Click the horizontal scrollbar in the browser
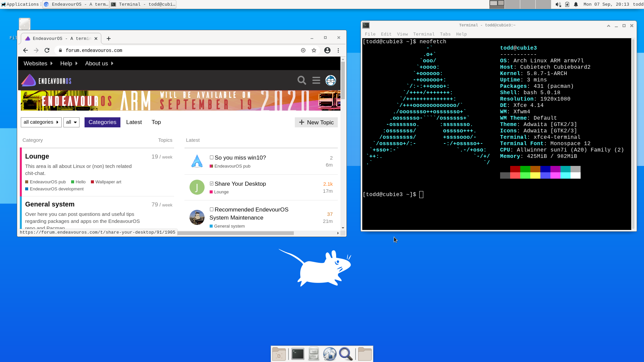The image size is (644, 362). point(235,233)
